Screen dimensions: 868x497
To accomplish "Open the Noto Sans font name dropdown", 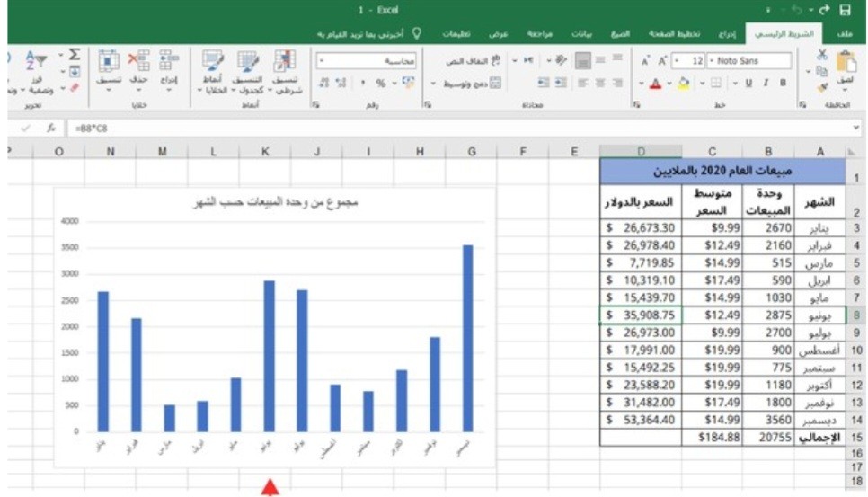I will click(712, 61).
